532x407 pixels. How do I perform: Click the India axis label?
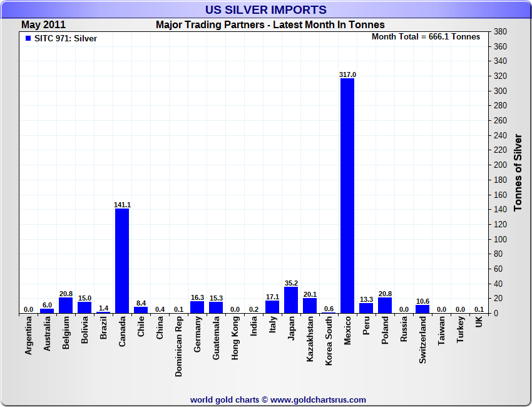pos(253,326)
